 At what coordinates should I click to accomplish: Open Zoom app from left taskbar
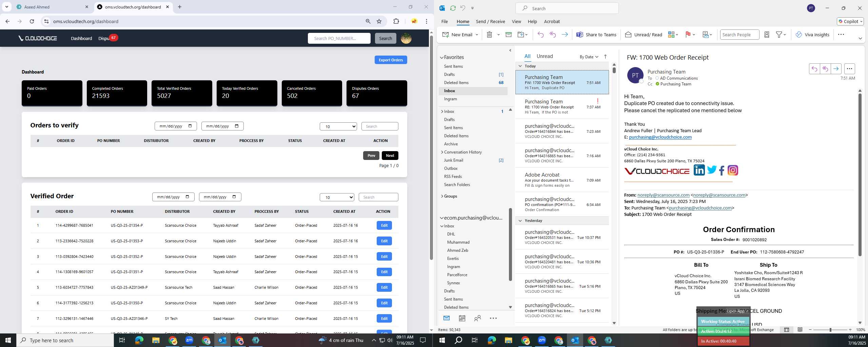click(x=189, y=340)
